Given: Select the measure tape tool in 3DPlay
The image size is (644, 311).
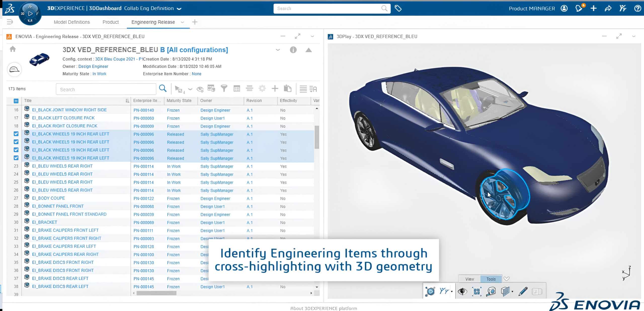Looking at the screenshot, I should (491, 291).
